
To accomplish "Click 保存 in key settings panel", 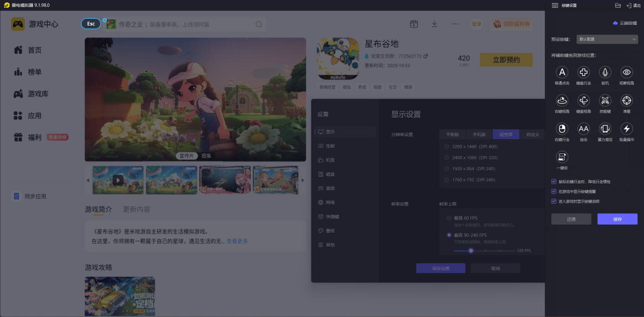I will point(618,219).
